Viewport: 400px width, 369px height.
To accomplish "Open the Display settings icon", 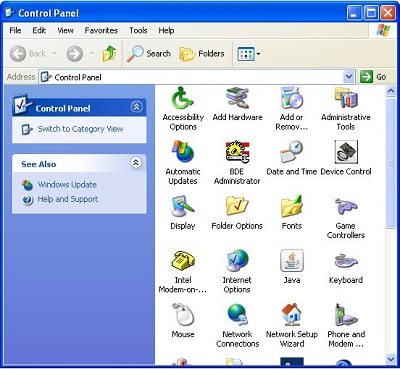I will click(x=183, y=206).
